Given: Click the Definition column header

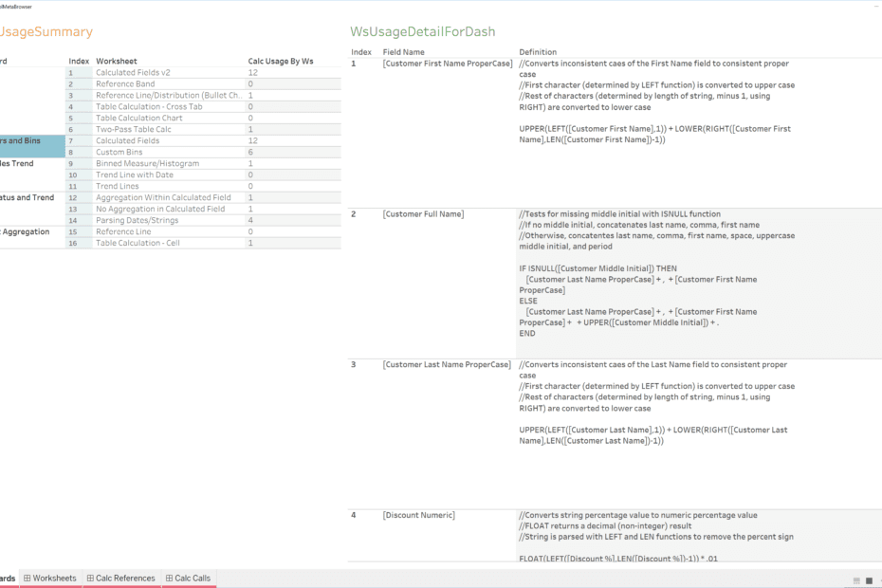Looking at the screenshot, I should click(538, 52).
